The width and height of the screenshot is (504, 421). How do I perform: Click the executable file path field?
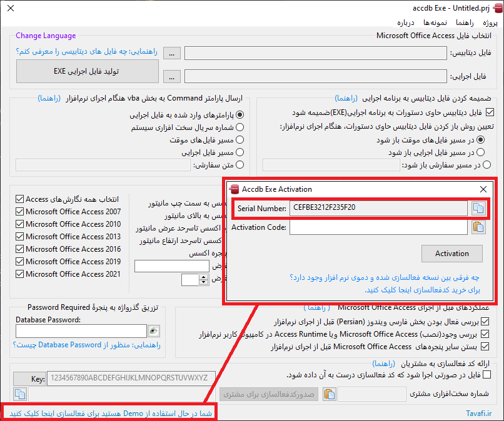[316, 77]
